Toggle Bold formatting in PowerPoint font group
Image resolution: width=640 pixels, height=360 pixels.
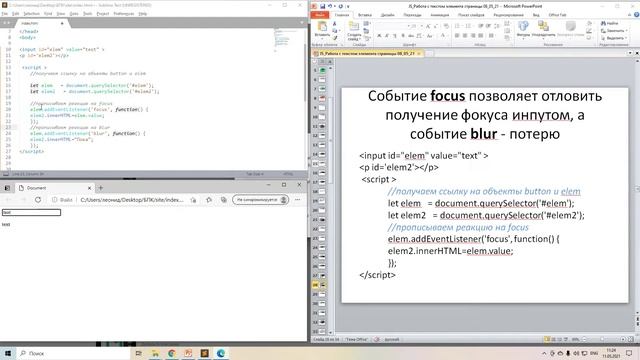click(x=379, y=36)
